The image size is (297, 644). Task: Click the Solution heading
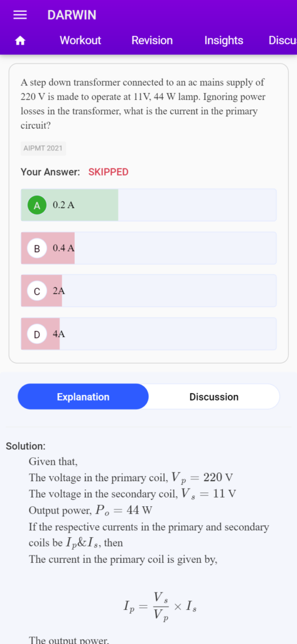[26, 446]
